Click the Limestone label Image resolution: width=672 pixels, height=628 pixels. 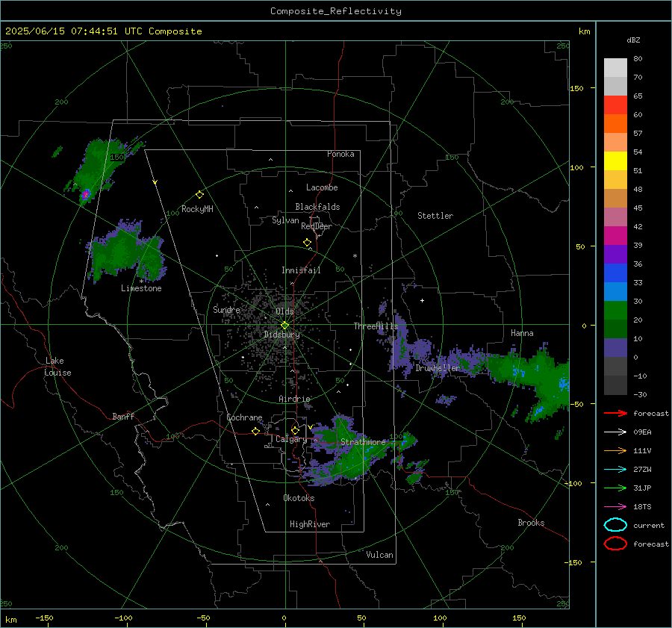pos(141,288)
